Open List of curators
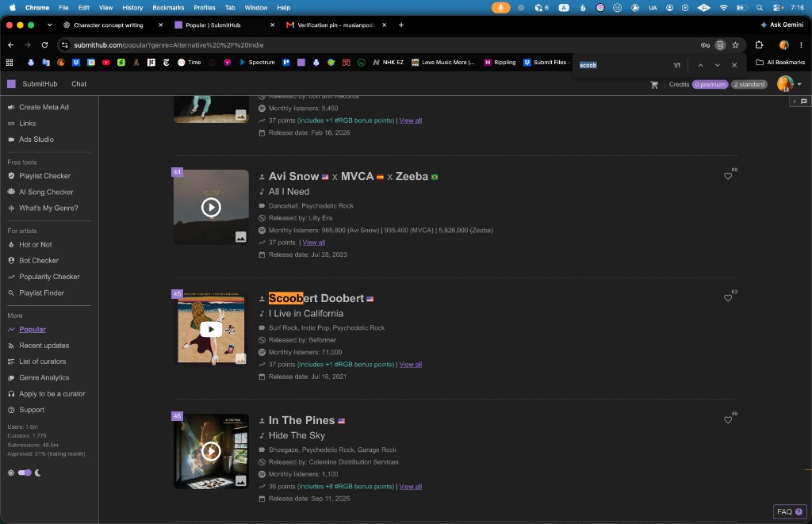 pyautogui.click(x=43, y=361)
